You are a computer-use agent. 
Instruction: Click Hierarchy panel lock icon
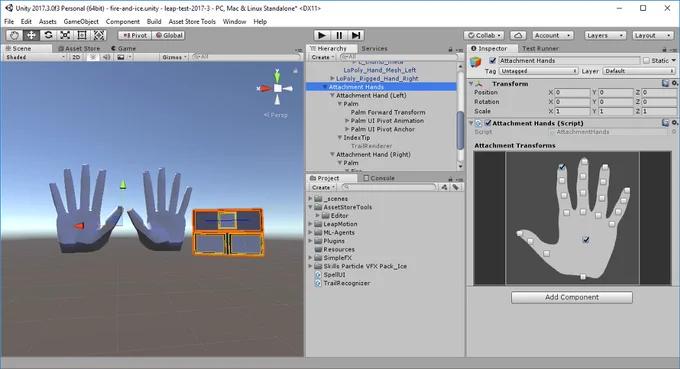tap(450, 49)
